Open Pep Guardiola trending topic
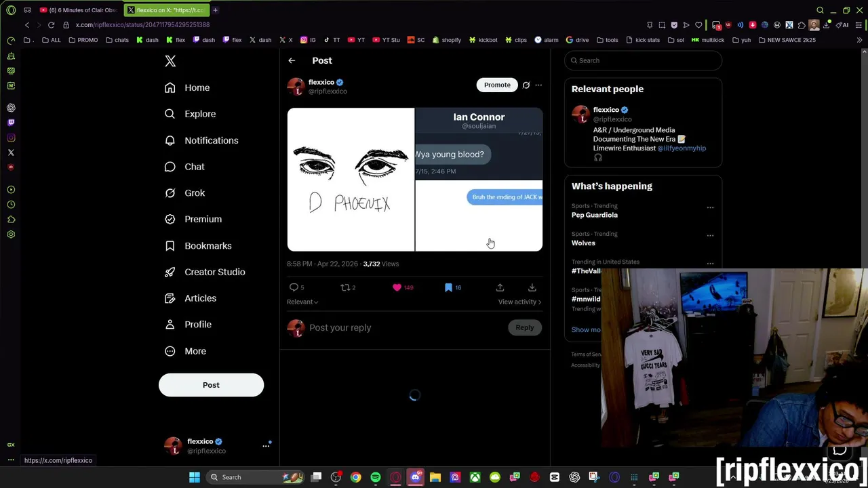 point(595,215)
